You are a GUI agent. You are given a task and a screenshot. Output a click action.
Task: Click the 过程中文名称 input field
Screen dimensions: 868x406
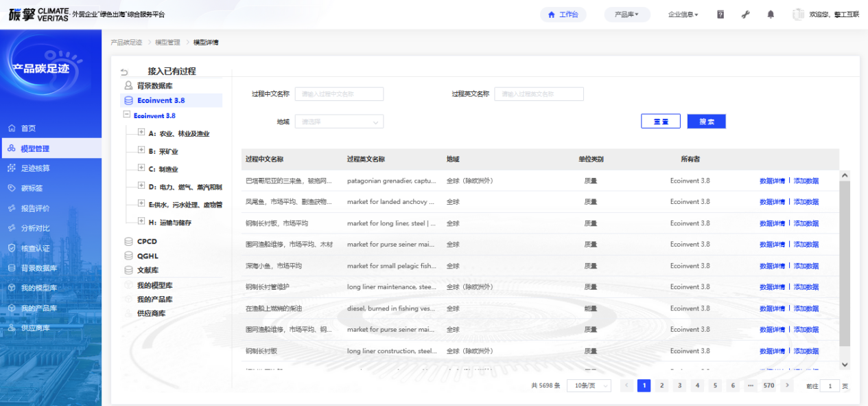tap(340, 94)
